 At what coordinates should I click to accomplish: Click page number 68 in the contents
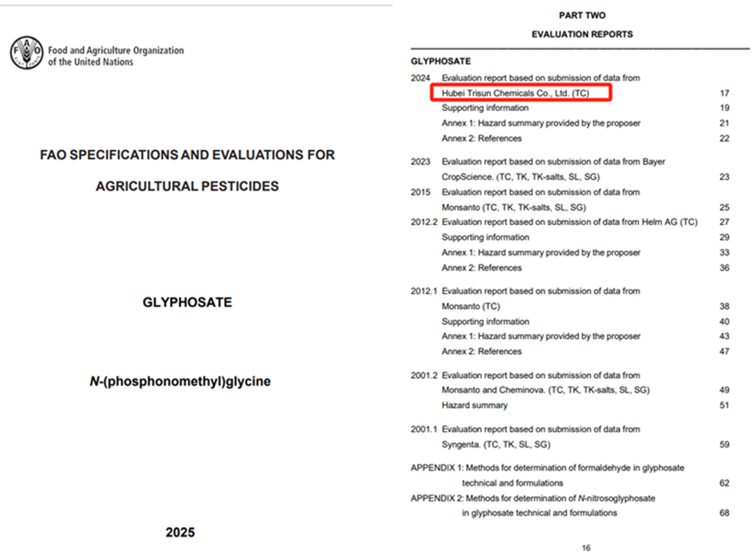pyautogui.click(x=724, y=513)
